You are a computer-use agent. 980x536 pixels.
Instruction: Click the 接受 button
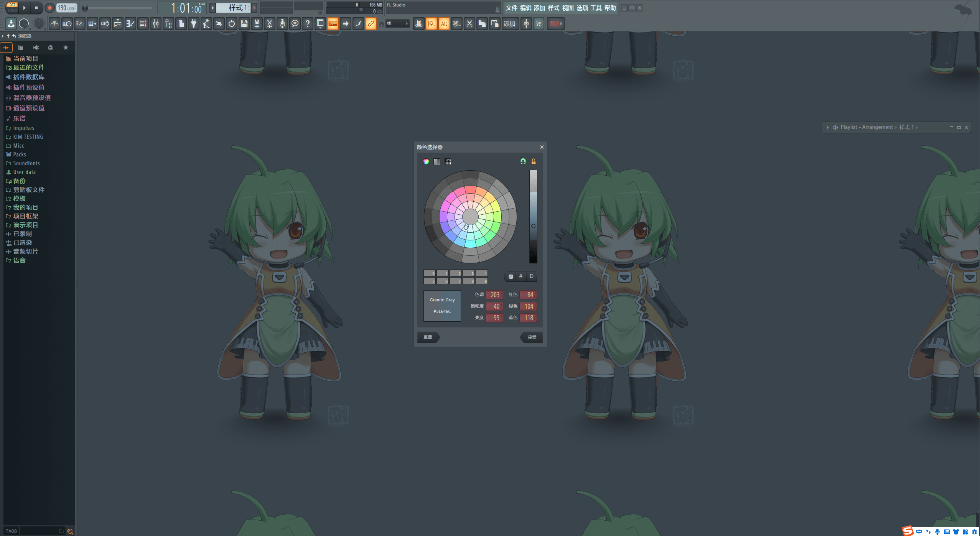pyautogui.click(x=532, y=337)
